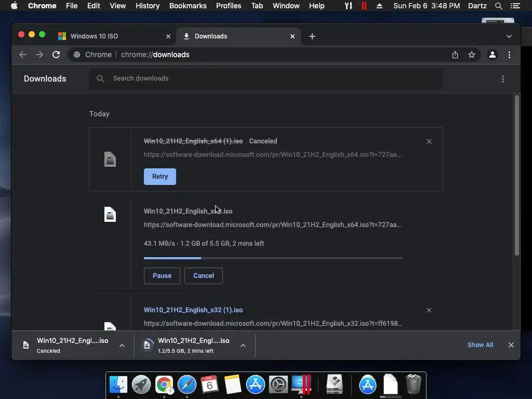Click the browser forward arrow
This screenshot has width=532, height=399.
pos(39,55)
